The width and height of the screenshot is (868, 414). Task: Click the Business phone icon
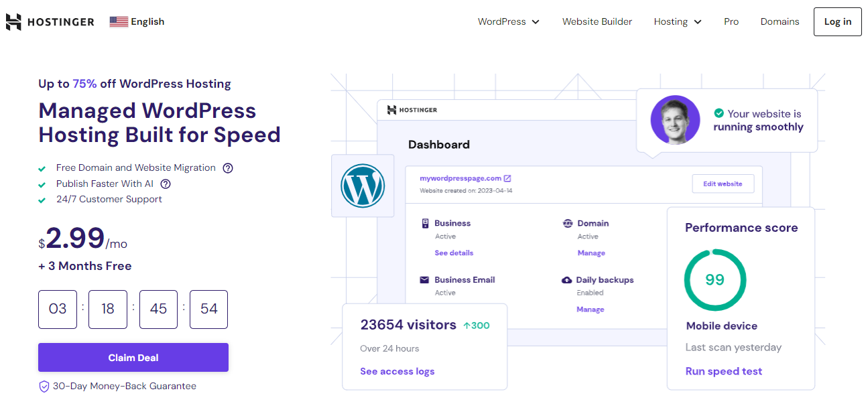[426, 223]
